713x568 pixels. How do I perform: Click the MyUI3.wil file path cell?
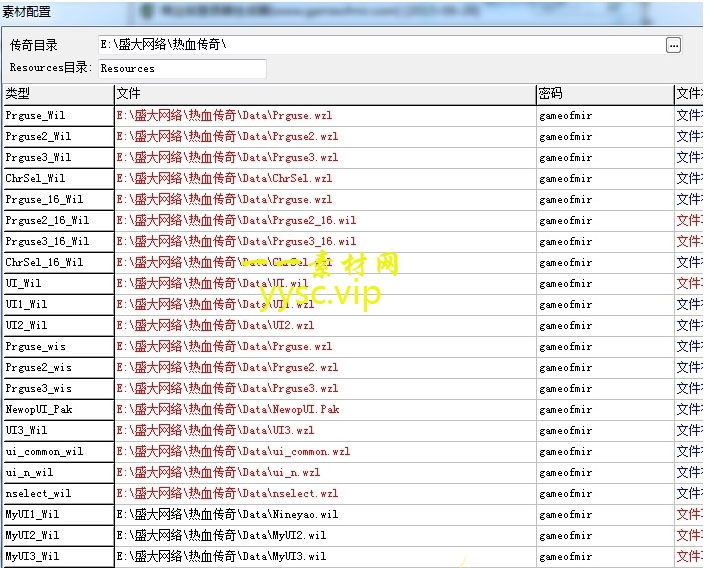coord(324,557)
